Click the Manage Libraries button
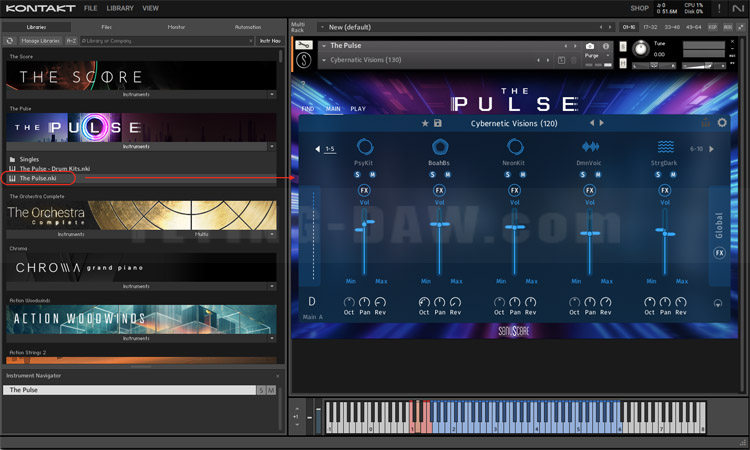This screenshot has width=750, height=450. (40, 41)
